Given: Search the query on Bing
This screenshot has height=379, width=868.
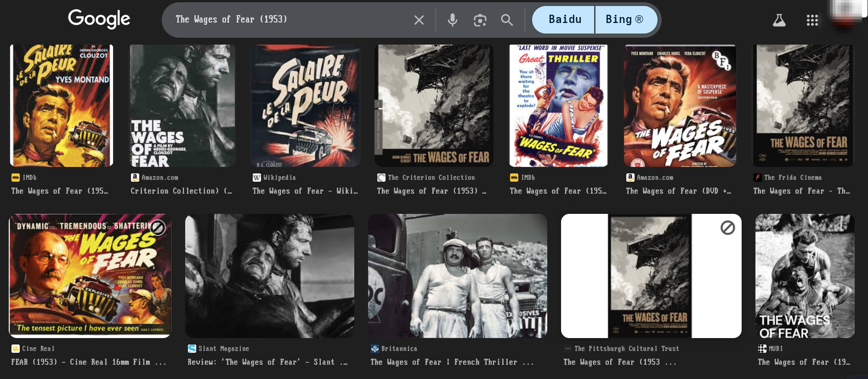Looking at the screenshot, I should (x=626, y=20).
